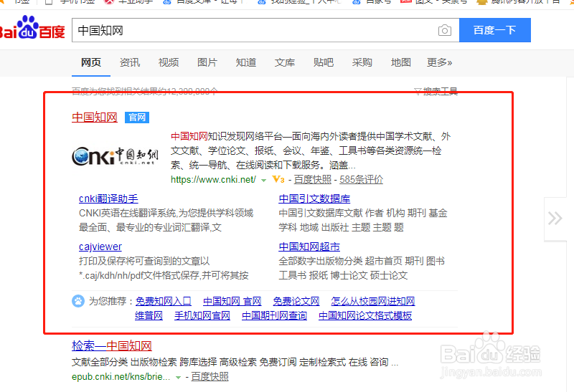Open the 采购 tab
The image size is (574, 392).
[362, 62]
